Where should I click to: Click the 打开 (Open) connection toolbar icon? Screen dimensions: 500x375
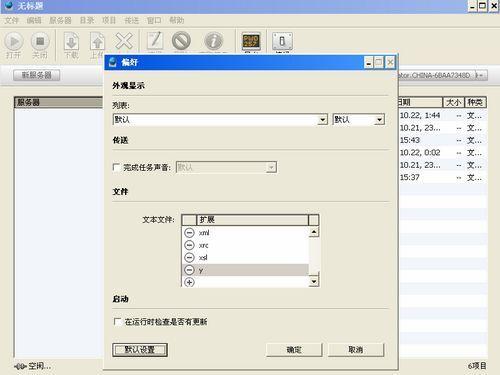[14, 42]
